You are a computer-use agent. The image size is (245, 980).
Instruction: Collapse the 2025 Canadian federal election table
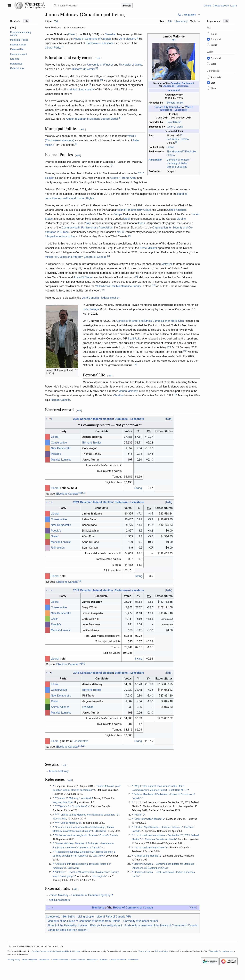point(169,419)
